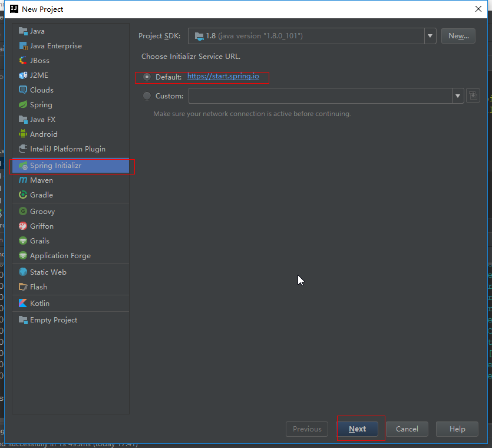Click inside the Custom URL input field
This screenshot has width=492, height=448.
click(320, 95)
